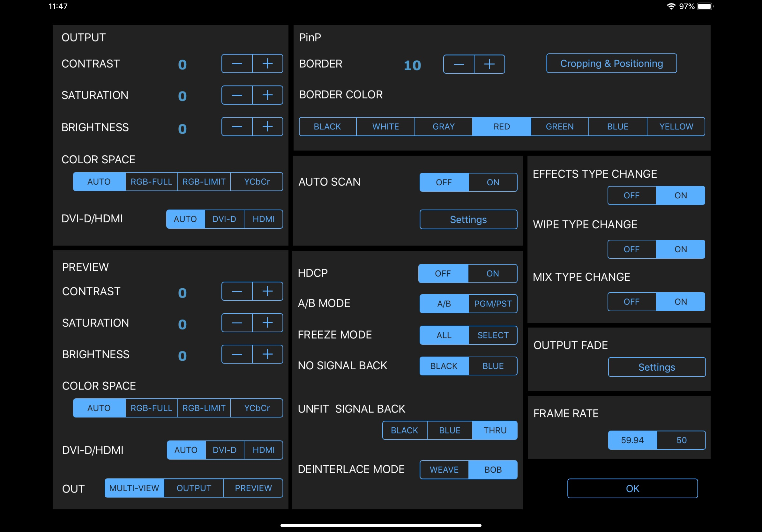Image resolution: width=762 pixels, height=532 pixels.
Task: Turn AUTO SCAN on
Action: (493, 182)
